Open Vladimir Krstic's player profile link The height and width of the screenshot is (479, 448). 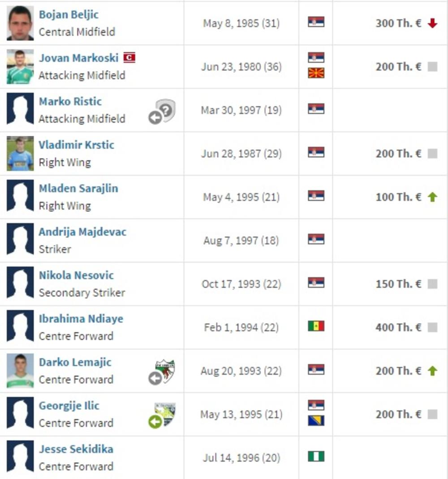point(76,145)
